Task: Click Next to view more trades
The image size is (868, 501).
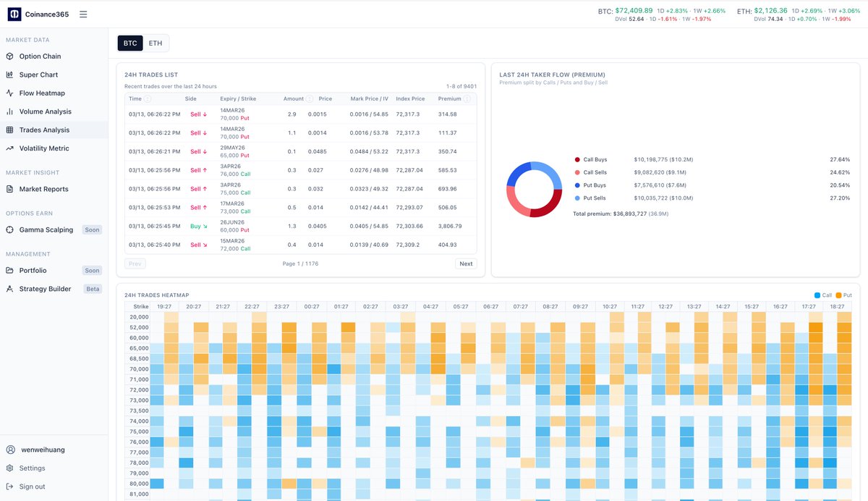Action: coord(466,264)
